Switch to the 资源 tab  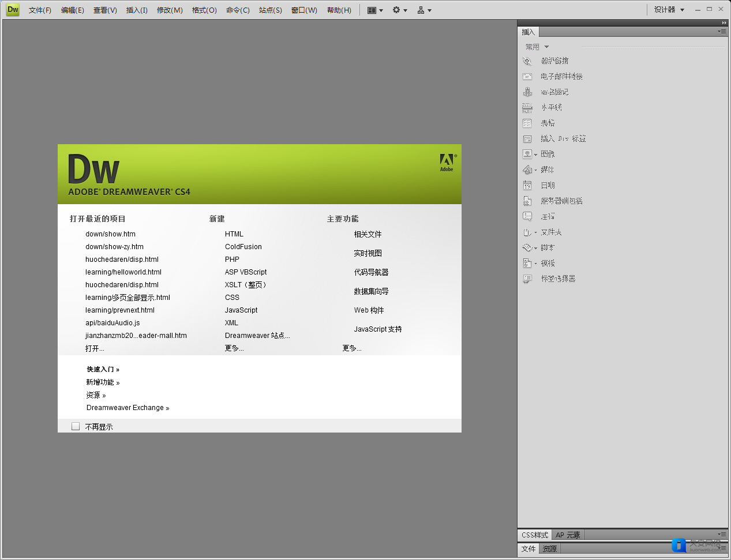click(x=550, y=549)
